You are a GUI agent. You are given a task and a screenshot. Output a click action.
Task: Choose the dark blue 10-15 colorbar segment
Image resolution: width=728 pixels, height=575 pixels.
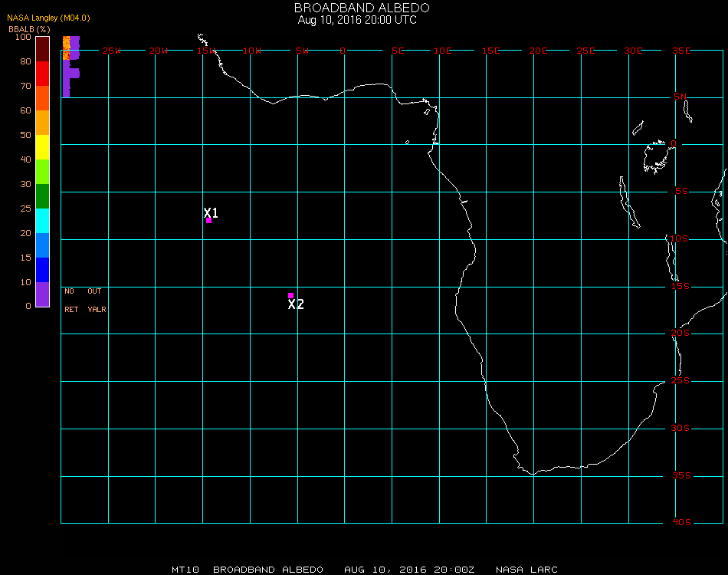click(x=43, y=270)
